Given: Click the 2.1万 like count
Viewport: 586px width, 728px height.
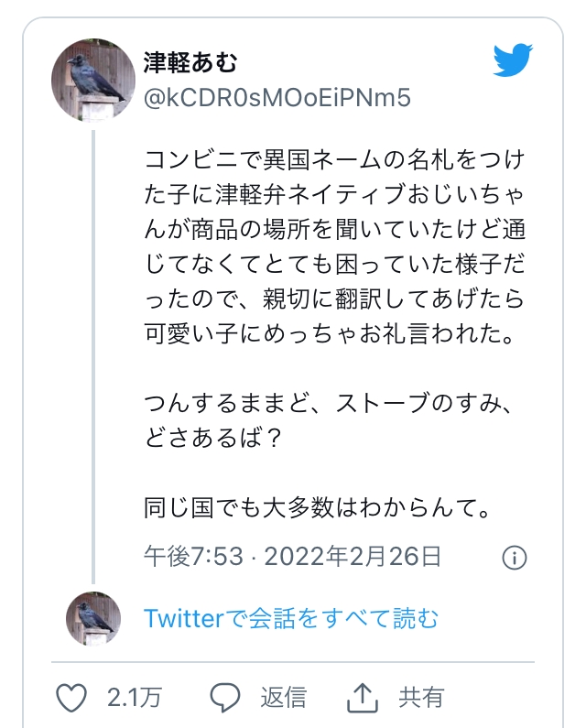Looking at the screenshot, I should 135,698.
